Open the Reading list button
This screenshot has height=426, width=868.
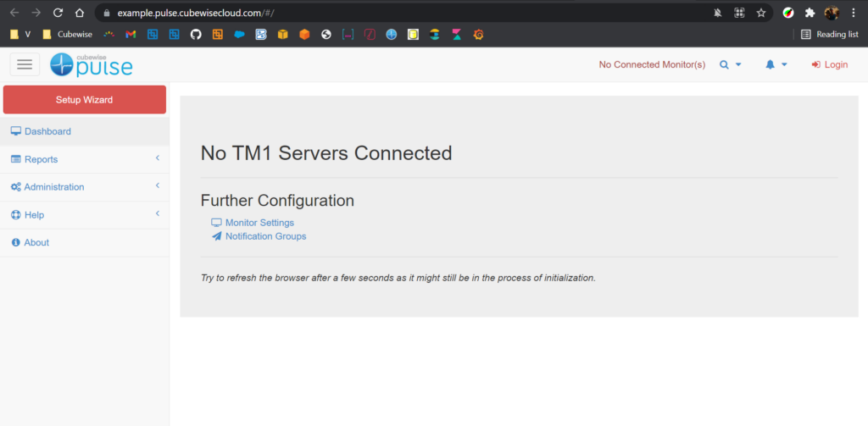pos(830,35)
